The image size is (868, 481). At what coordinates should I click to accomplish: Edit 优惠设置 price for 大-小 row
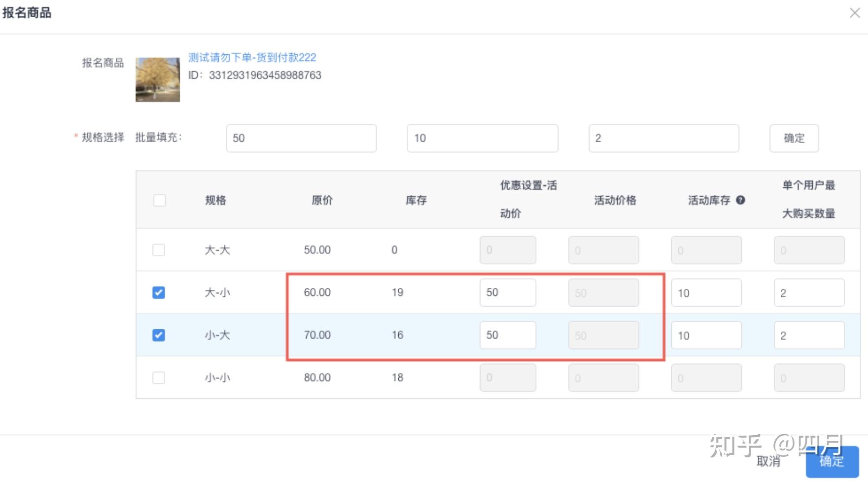(508, 293)
